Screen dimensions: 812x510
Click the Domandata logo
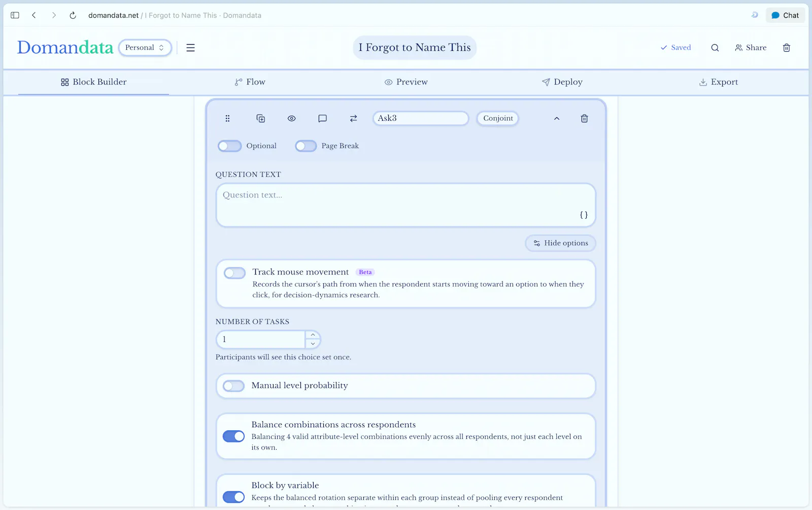tap(65, 47)
